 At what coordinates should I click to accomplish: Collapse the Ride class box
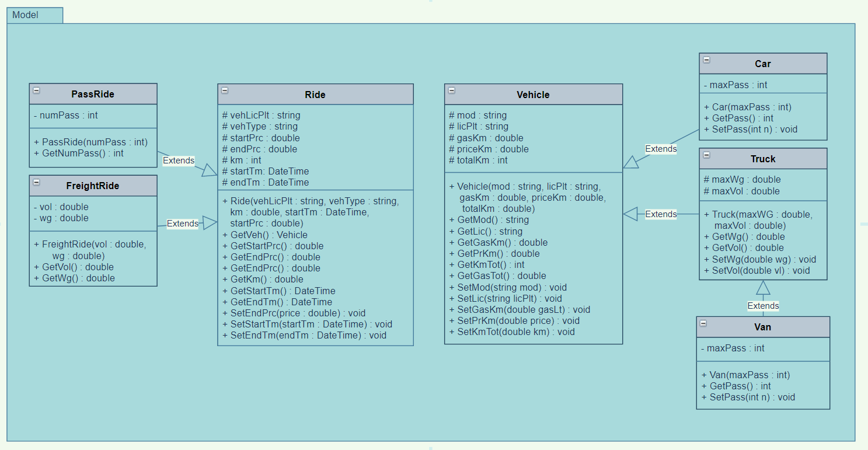point(225,90)
